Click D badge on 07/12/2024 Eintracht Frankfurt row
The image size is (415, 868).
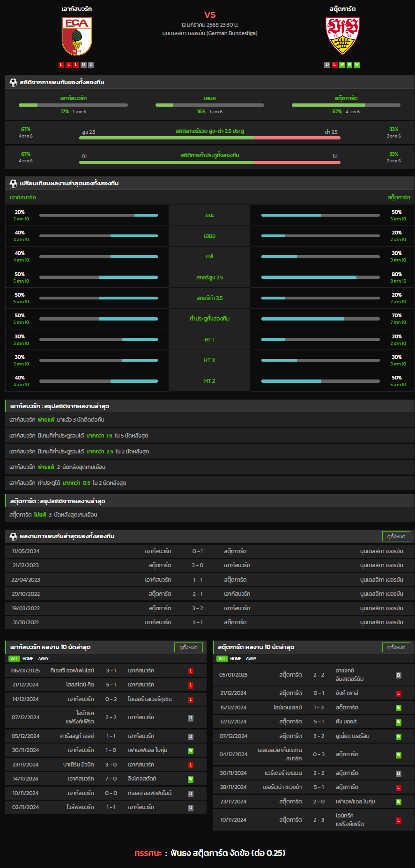tap(191, 718)
